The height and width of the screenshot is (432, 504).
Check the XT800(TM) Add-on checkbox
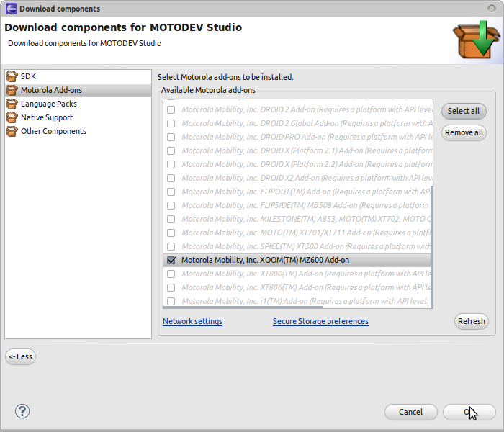click(171, 274)
